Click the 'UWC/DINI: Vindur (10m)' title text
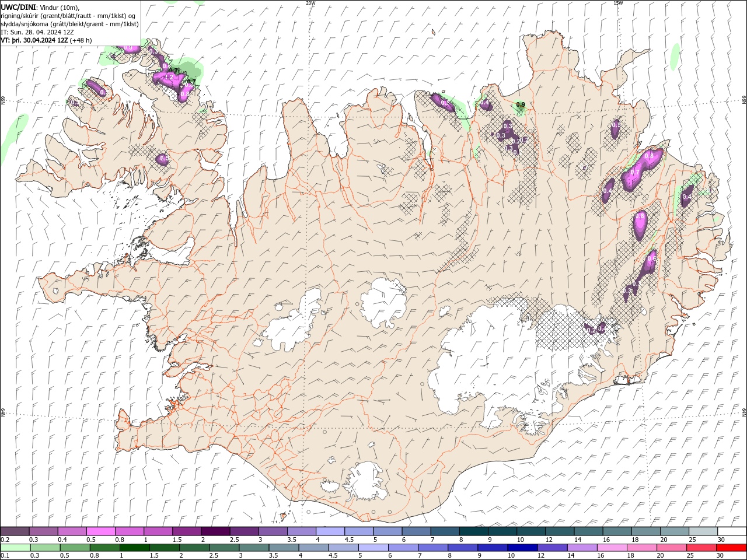Image resolution: width=747 pixels, height=560 pixels. click(40, 7)
